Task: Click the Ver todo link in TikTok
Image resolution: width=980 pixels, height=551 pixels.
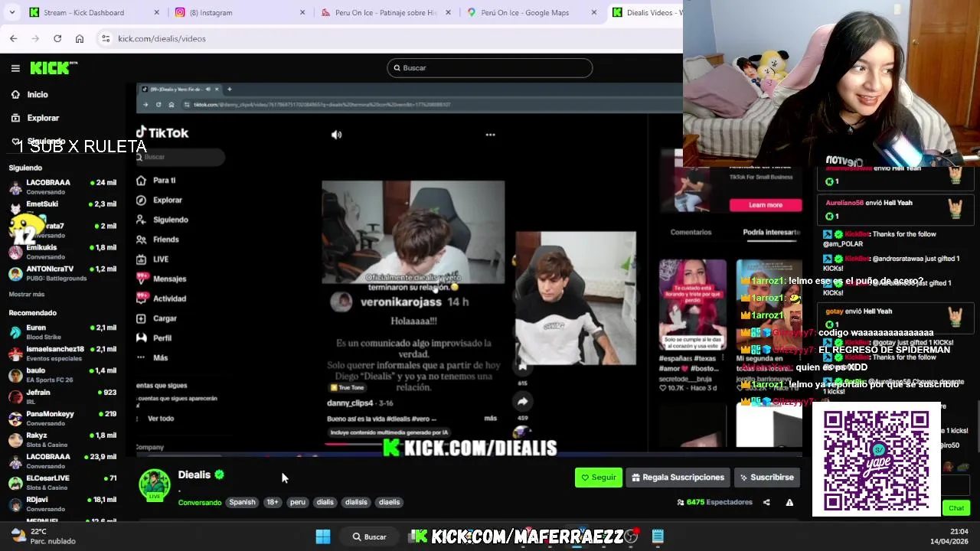Action: click(161, 419)
